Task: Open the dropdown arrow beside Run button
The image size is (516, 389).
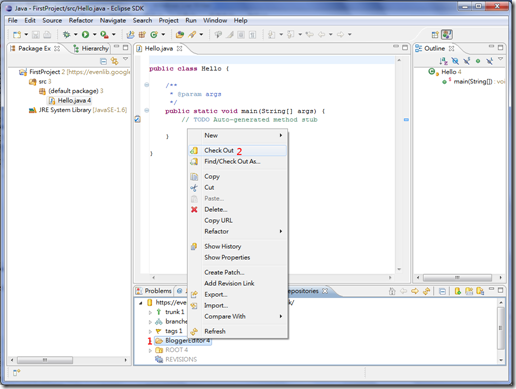Action: [x=95, y=34]
